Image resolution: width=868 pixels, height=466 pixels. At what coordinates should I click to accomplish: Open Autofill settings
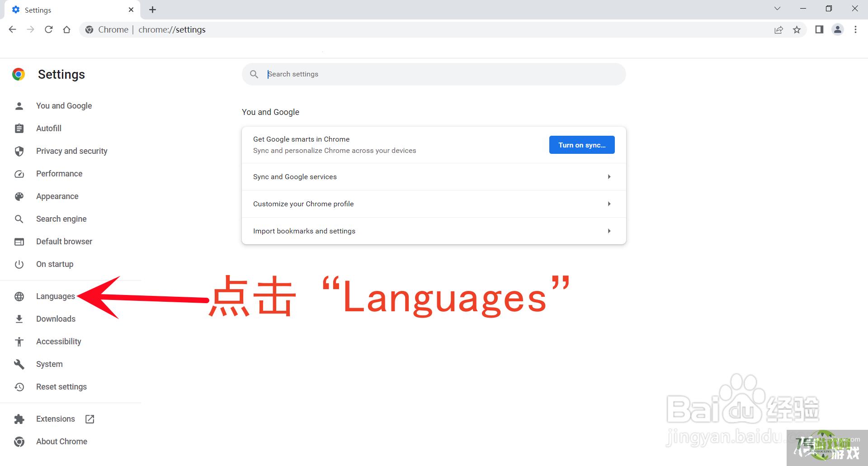pos(49,128)
